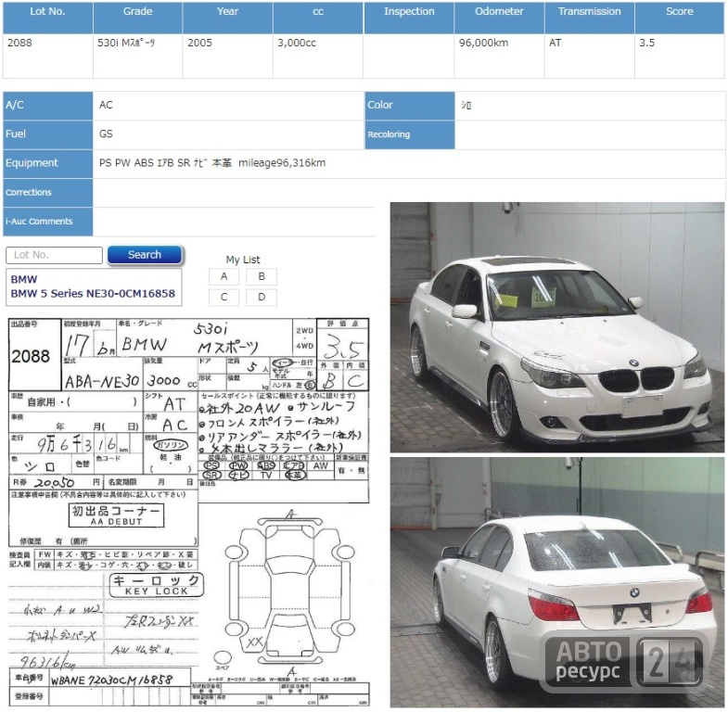Click the Grade column header
The image size is (728, 712).
pos(137,18)
